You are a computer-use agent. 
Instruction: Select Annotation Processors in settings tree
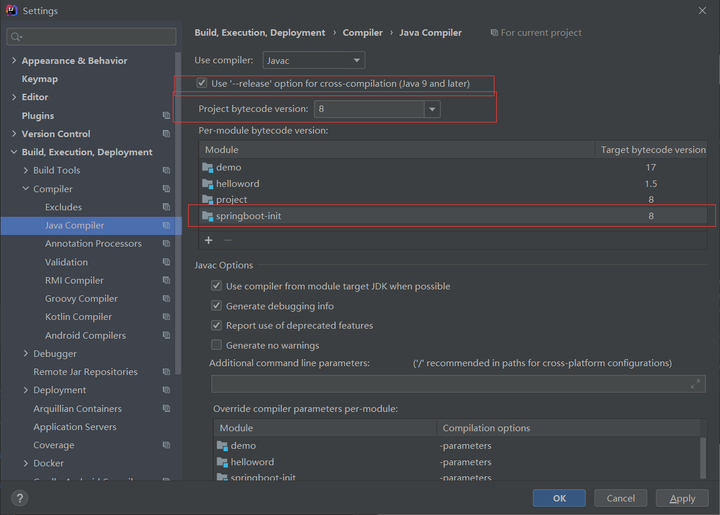click(x=93, y=244)
